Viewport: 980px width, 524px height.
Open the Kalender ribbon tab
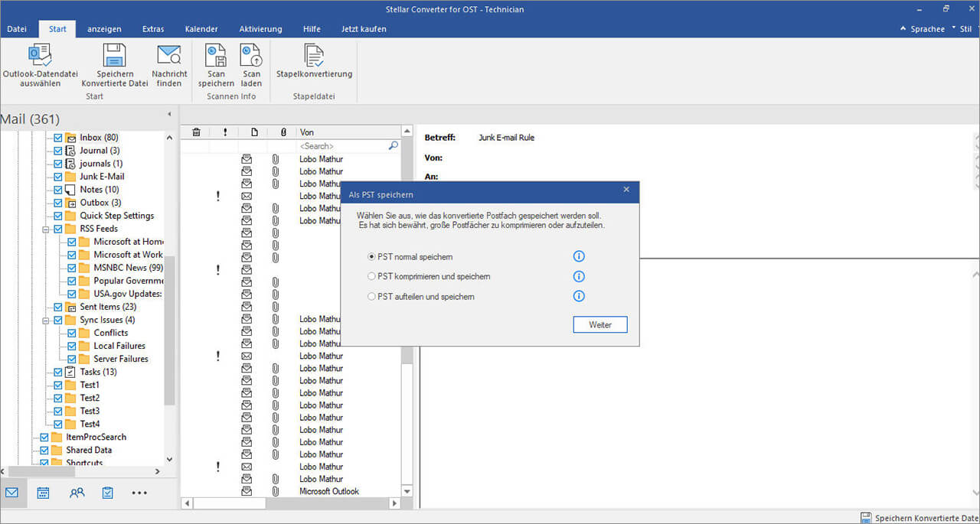coord(201,29)
